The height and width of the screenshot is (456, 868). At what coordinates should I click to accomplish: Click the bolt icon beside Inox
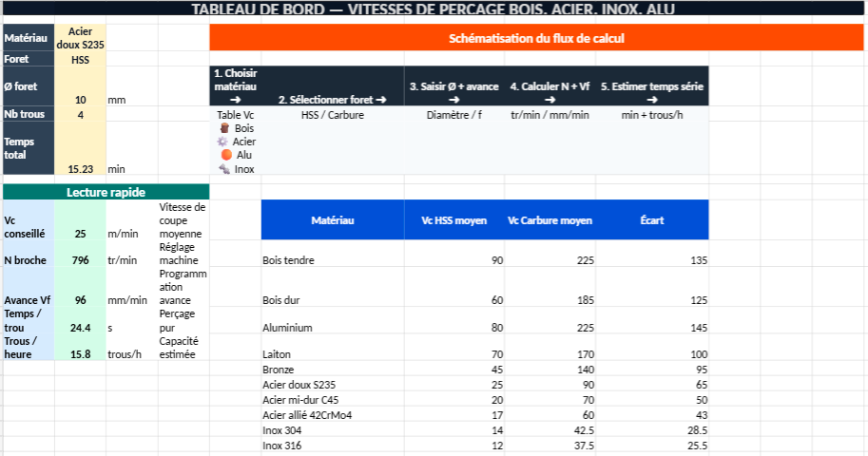224,169
